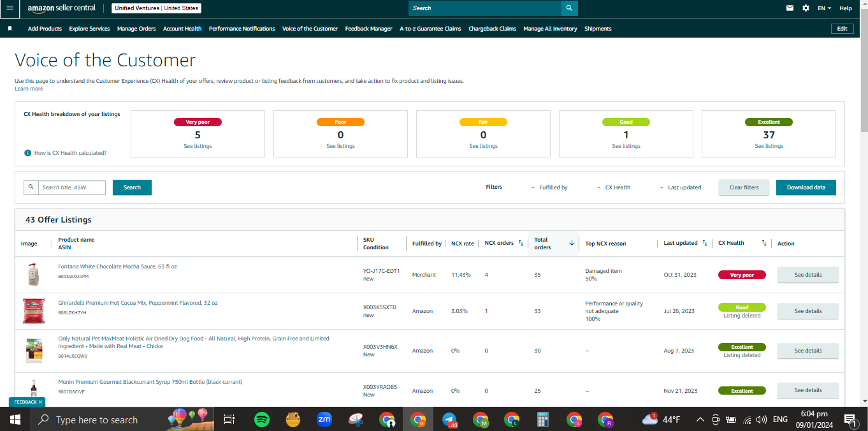Click the magnifier icon in title search box

coord(31,187)
